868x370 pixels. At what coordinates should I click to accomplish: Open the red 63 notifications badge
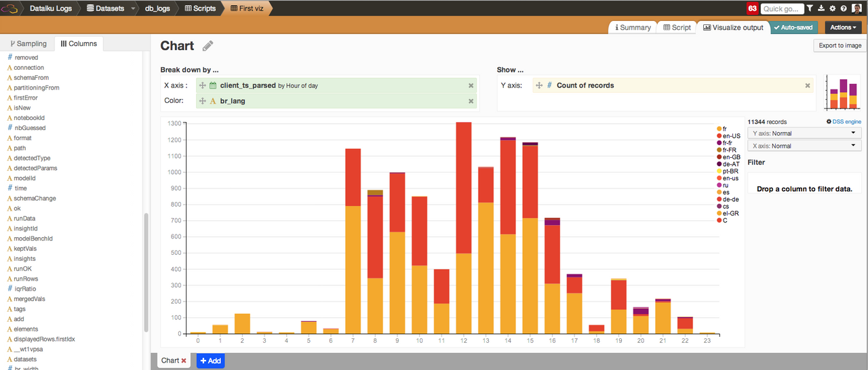[x=752, y=9]
